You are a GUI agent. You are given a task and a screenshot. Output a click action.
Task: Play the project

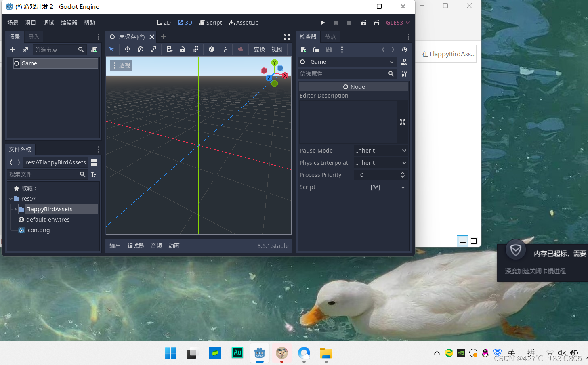323,23
